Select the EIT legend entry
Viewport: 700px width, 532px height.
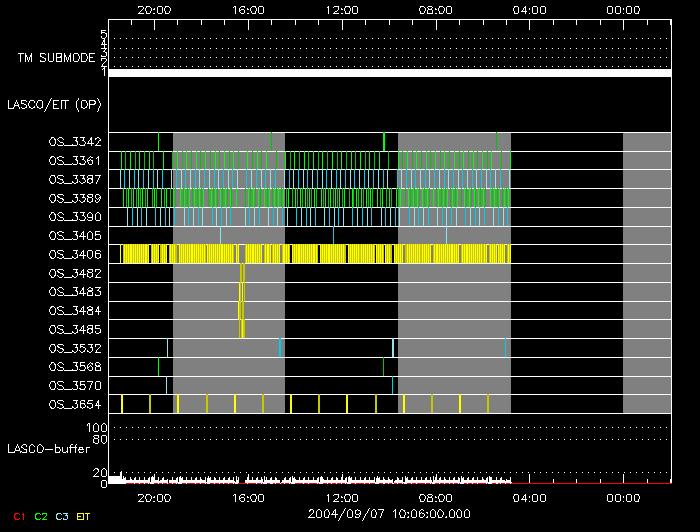(83, 516)
